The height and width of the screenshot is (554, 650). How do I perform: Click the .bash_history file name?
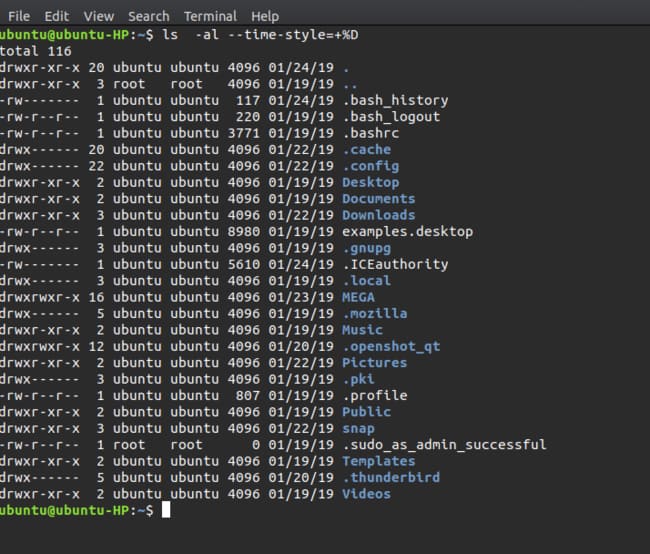[x=395, y=100]
